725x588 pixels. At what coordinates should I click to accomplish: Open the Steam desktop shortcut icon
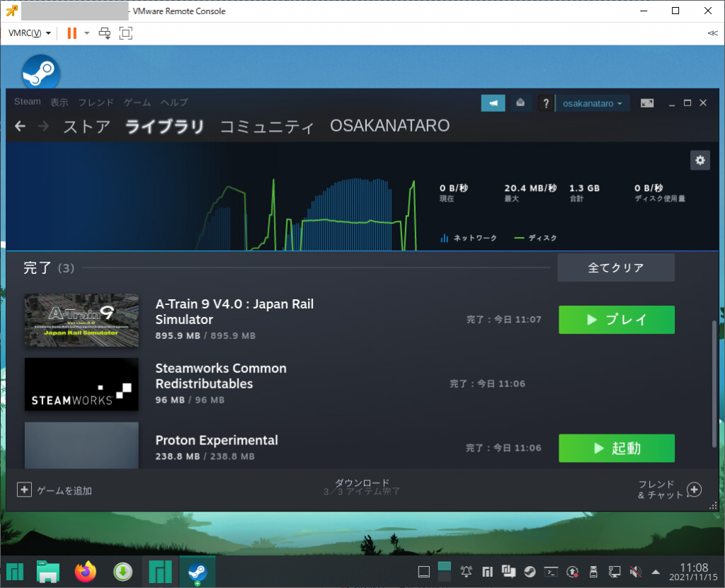(x=40, y=72)
